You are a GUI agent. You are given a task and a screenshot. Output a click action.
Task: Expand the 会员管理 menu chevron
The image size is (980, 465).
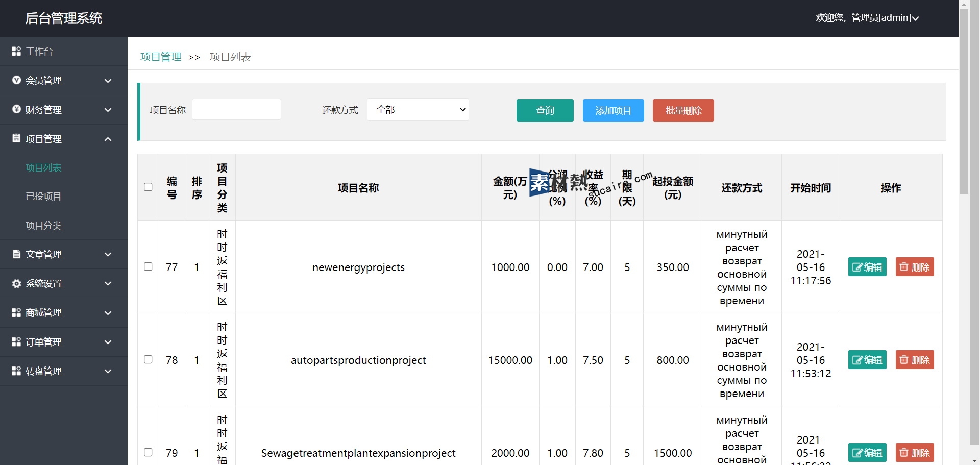[108, 81]
